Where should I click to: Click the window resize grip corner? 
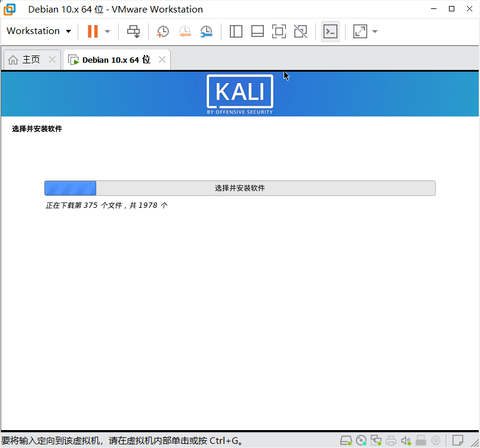475,443
